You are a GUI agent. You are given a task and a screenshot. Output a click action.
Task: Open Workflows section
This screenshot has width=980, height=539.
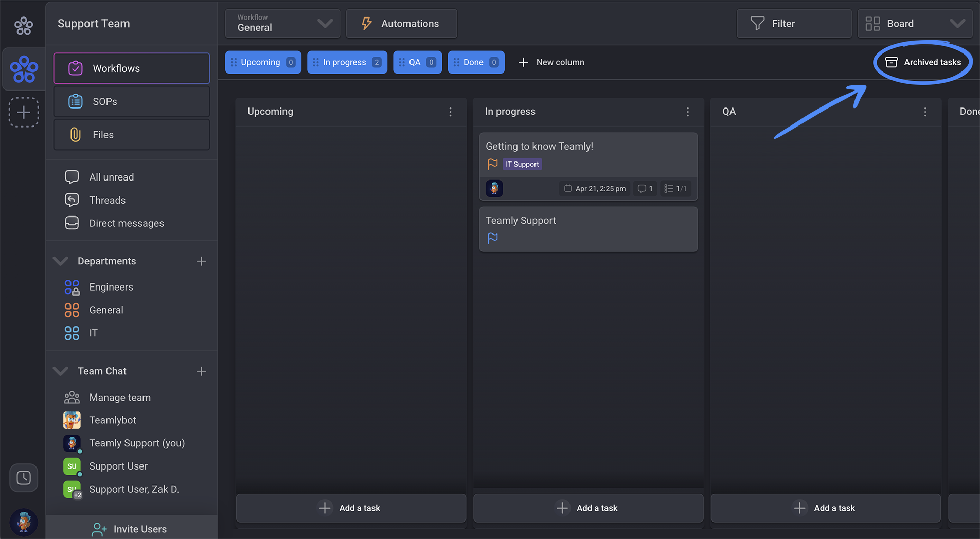click(132, 68)
